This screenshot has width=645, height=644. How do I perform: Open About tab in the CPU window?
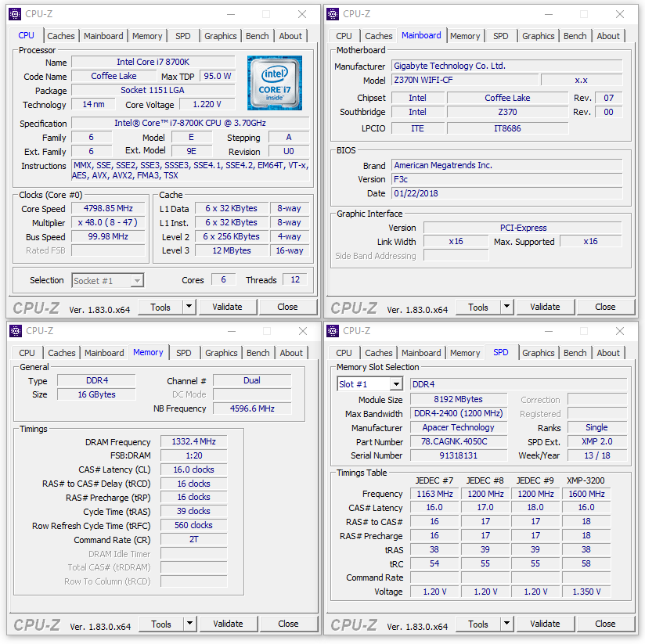coord(290,36)
